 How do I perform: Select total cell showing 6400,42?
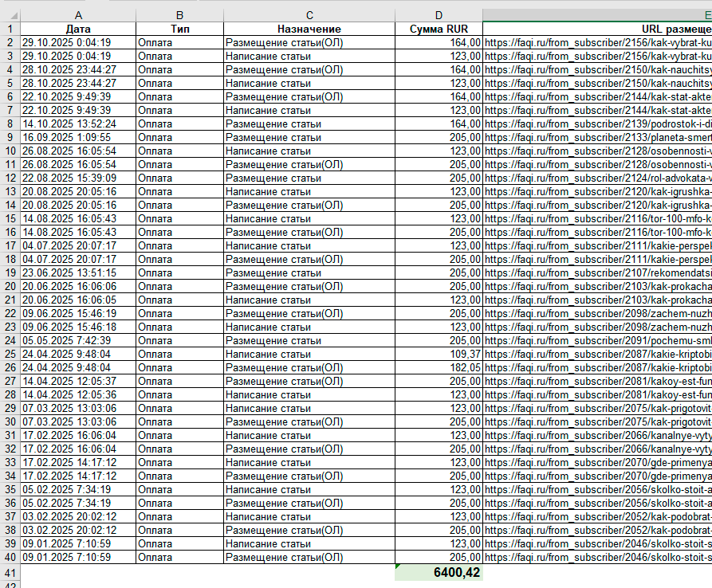439,573
